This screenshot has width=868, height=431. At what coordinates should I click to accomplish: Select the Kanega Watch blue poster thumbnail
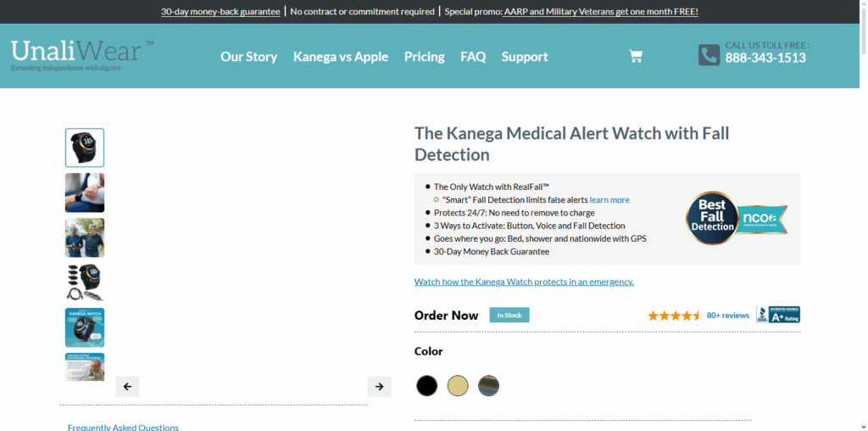point(85,327)
